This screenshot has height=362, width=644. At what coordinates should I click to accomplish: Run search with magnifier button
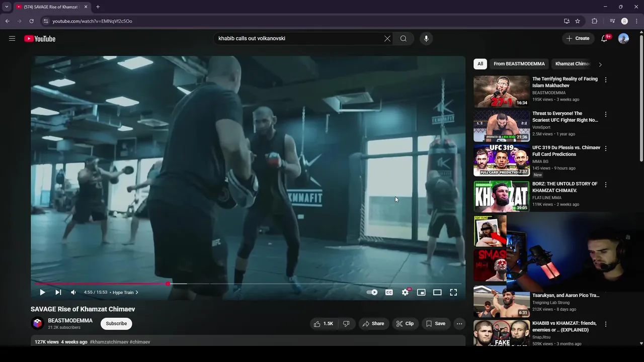(404, 39)
